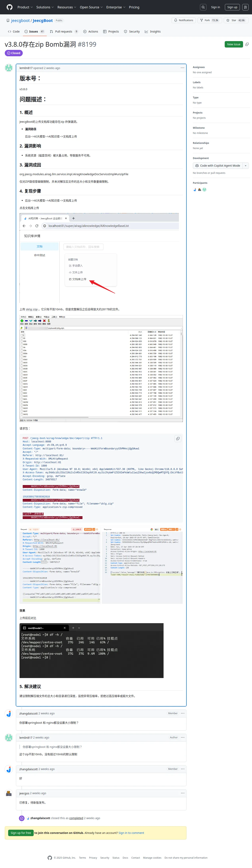The height and width of the screenshot is (868, 252).
Task: Go to the Pricing page
Action: click(x=134, y=7)
